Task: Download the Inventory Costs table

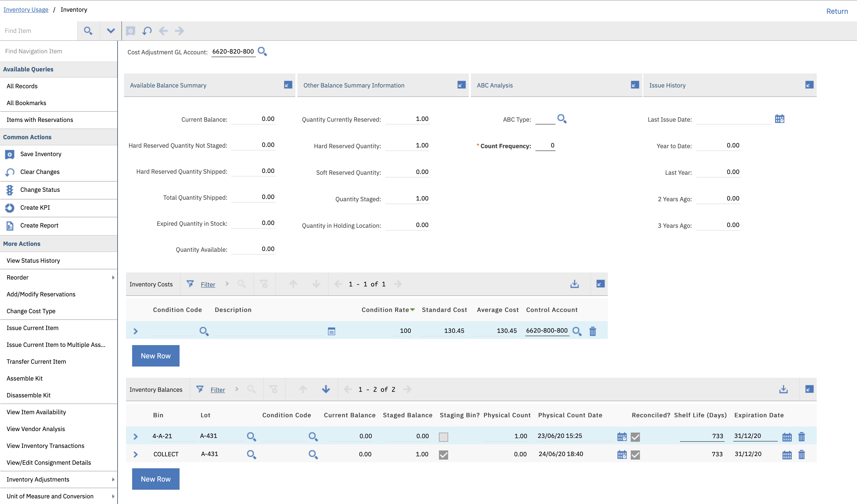Action: [574, 284]
